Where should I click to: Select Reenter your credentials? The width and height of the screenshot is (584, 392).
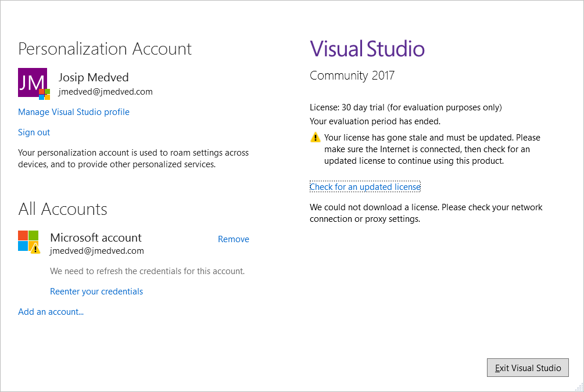tap(96, 292)
